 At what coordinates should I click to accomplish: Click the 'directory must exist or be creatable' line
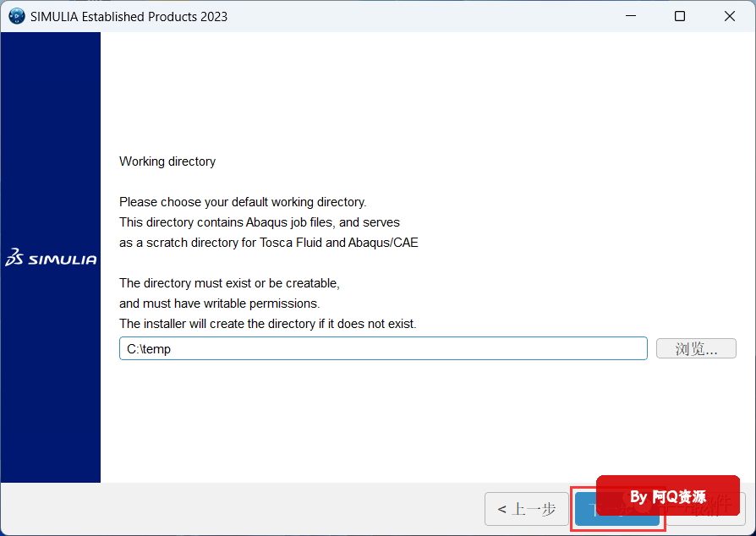tap(229, 283)
